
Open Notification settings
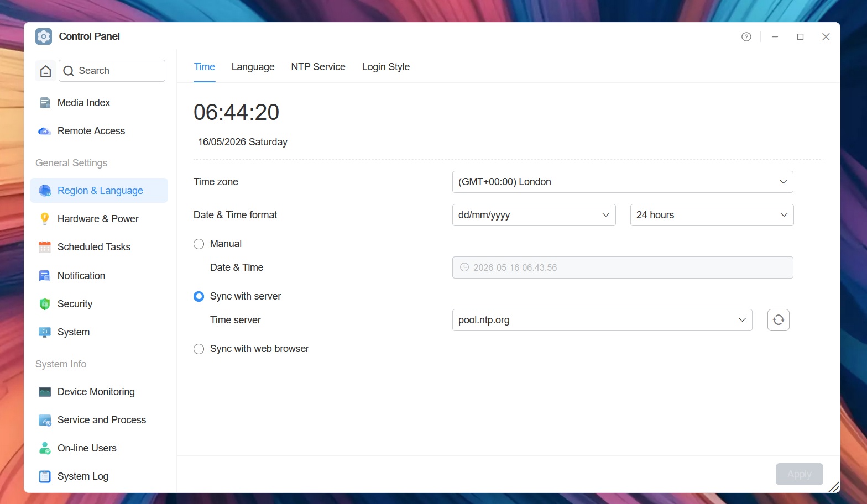(98, 276)
